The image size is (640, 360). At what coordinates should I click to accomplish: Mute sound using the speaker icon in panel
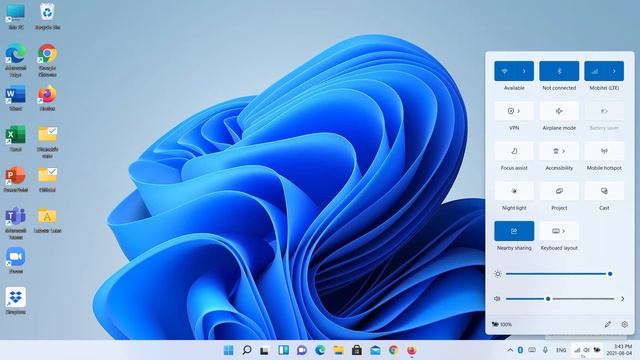pyautogui.click(x=497, y=299)
